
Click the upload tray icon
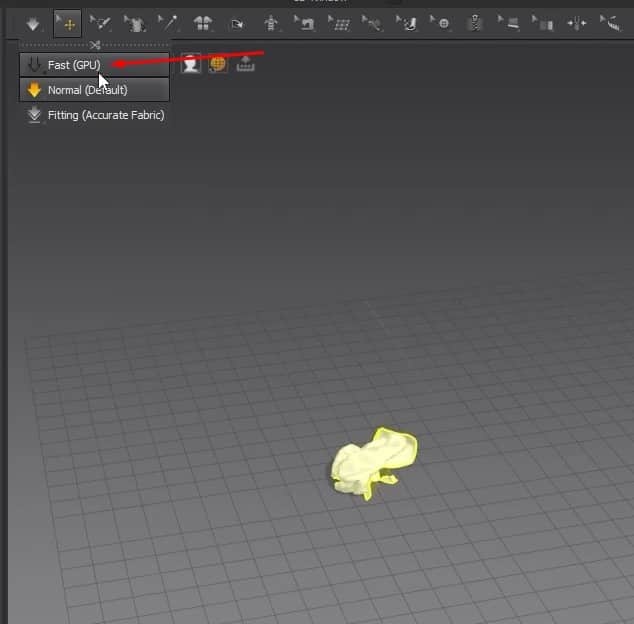click(x=244, y=64)
